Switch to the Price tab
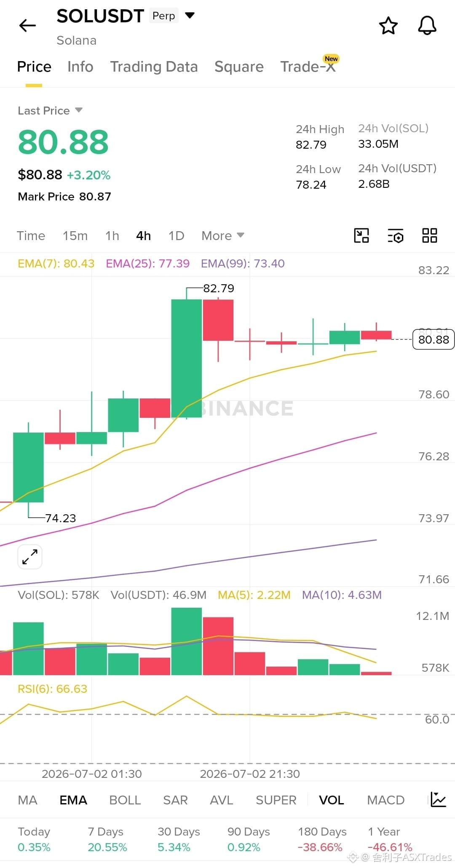 (x=34, y=67)
